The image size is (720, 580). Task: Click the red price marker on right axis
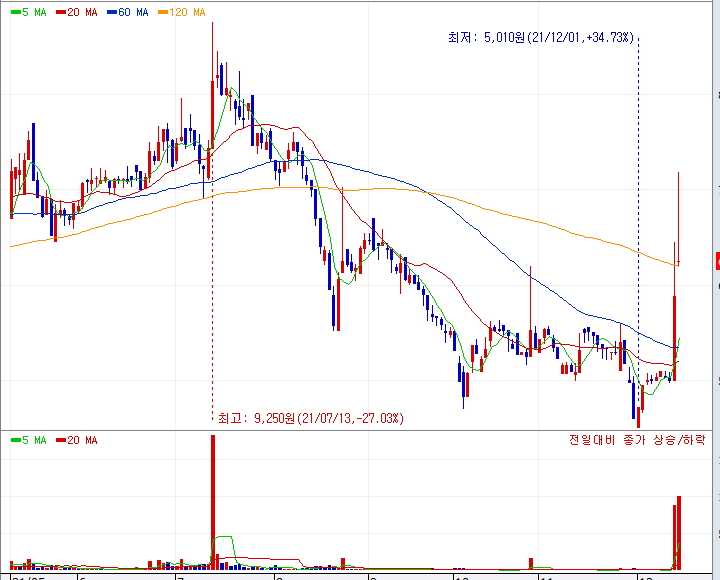point(718,261)
